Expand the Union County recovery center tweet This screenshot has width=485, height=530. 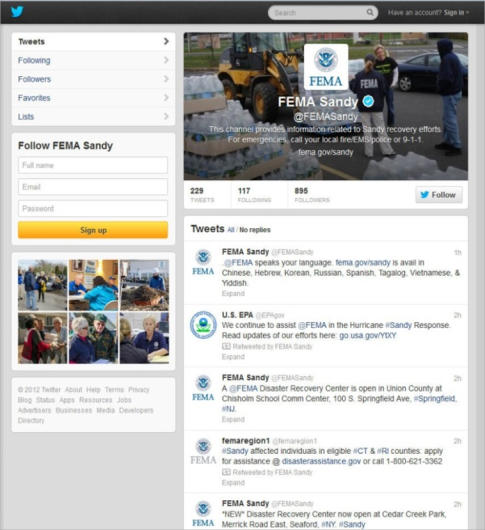click(233, 419)
